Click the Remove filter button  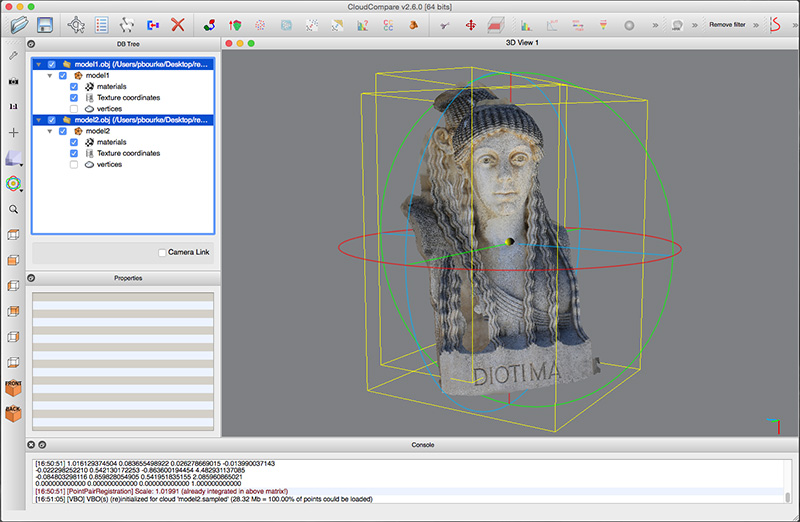(x=727, y=24)
